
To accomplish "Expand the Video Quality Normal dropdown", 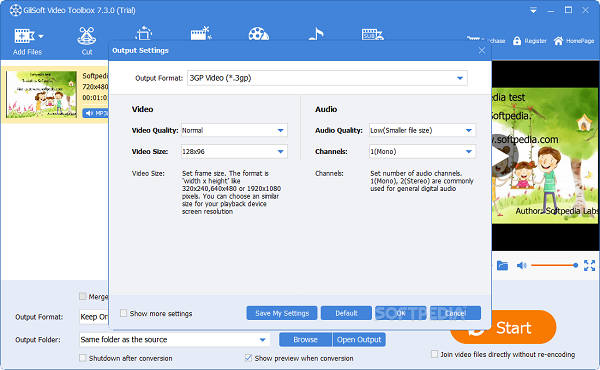I will coord(280,130).
